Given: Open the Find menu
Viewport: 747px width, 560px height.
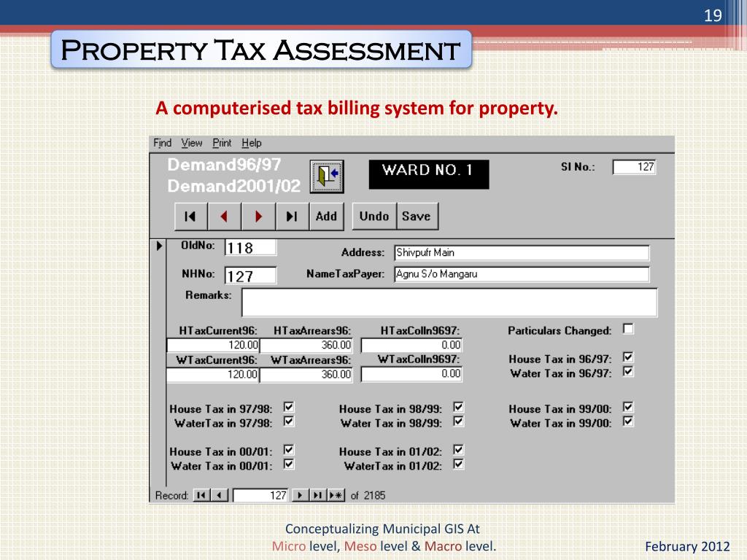Looking at the screenshot, I should [x=162, y=143].
